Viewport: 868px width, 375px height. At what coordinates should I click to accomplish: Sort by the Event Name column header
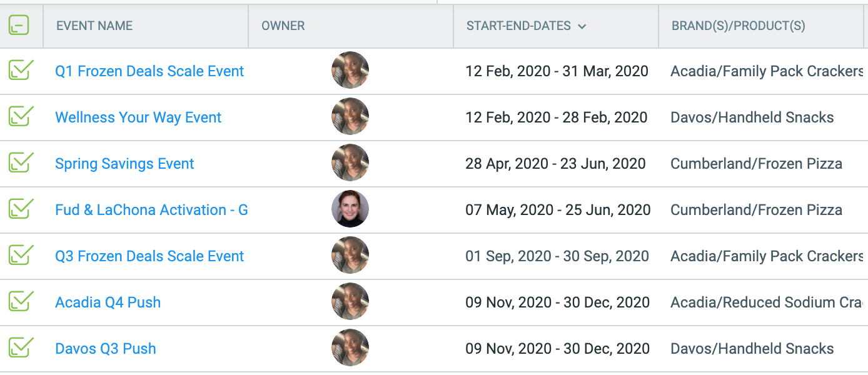pos(94,26)
